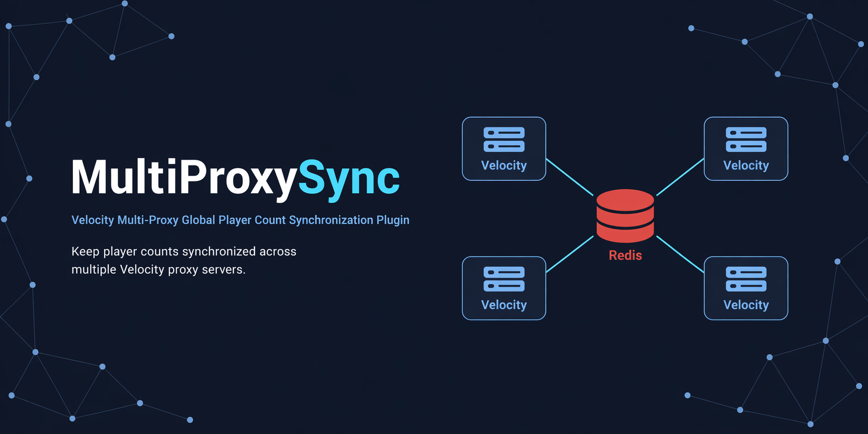
Task: Click server icon in upper-right Velocity box
Action: (x=746, y=139)
